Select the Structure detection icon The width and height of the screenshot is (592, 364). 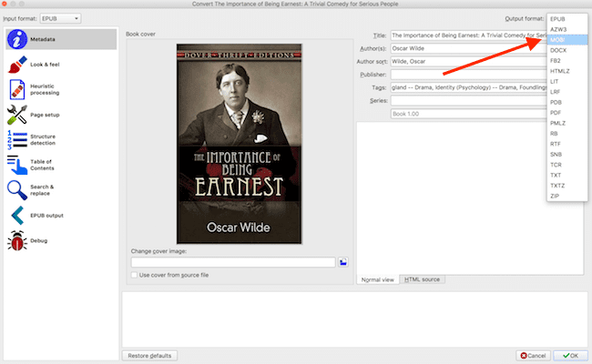[x=17, y=140]
